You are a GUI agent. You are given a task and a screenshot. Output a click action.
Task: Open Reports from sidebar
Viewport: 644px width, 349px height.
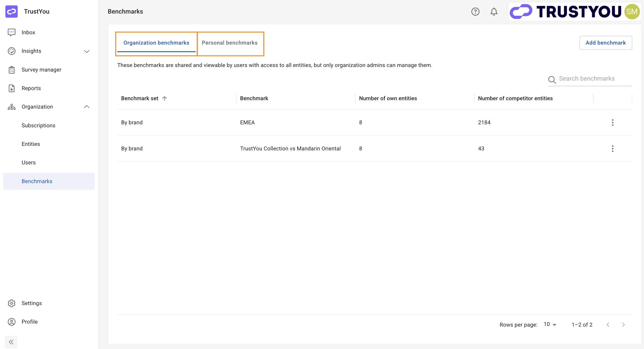click(49, 88)
